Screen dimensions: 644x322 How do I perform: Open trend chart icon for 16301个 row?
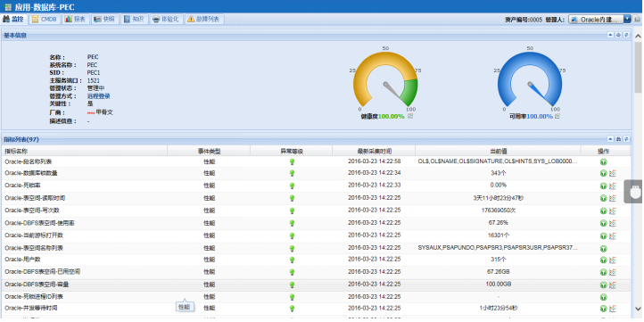pos(613,235)
